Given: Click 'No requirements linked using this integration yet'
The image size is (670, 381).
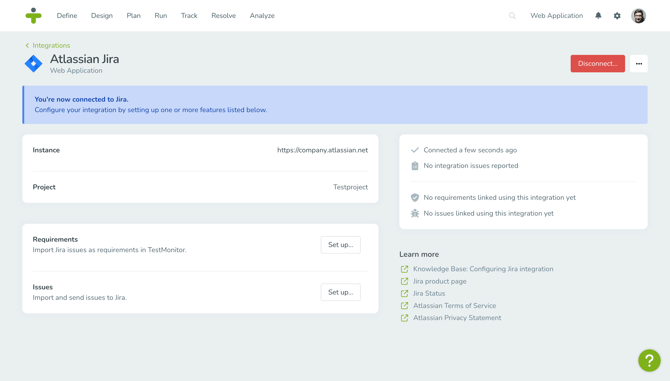Looking at the screenshot, I should pyautogui.click(x=500, y=197).
